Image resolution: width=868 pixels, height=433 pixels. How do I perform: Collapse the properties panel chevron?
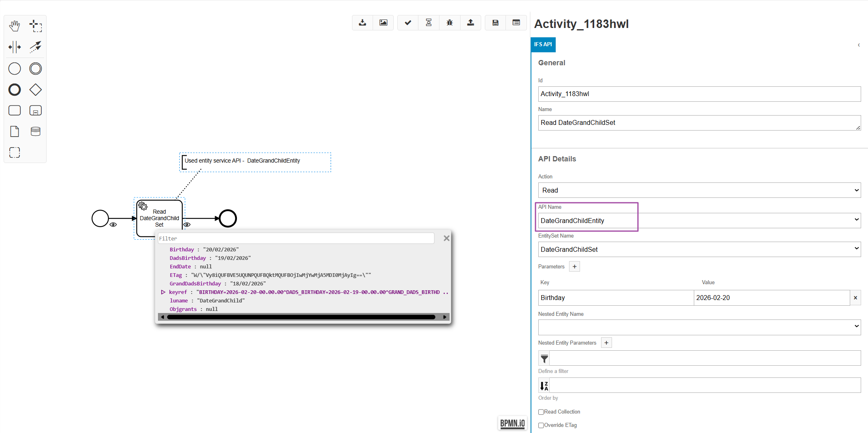(x=859, y=45)
